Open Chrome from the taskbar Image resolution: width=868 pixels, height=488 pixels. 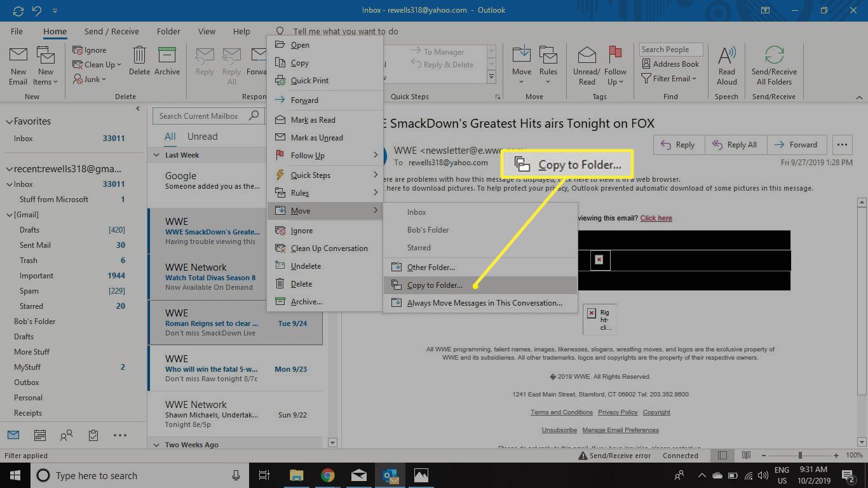[327, 475]
